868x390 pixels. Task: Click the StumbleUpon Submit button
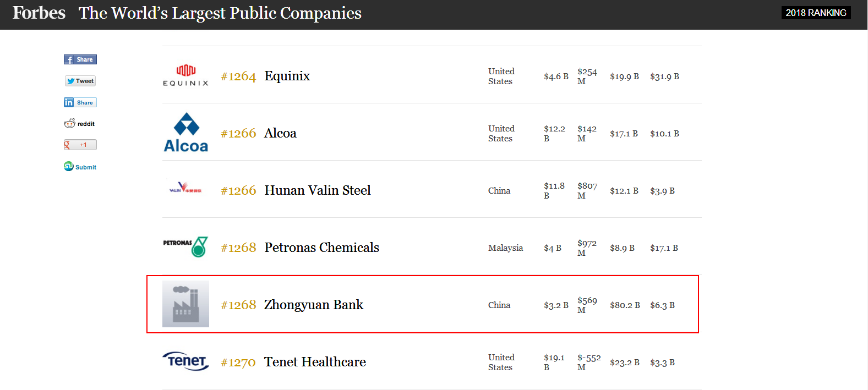tap(80, 167)
